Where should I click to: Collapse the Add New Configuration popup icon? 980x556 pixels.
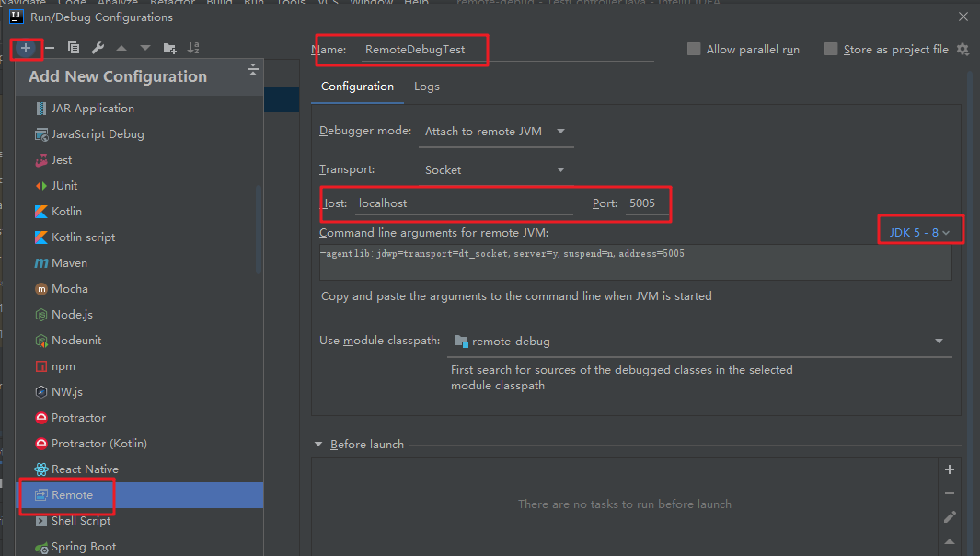pos(252,69)
